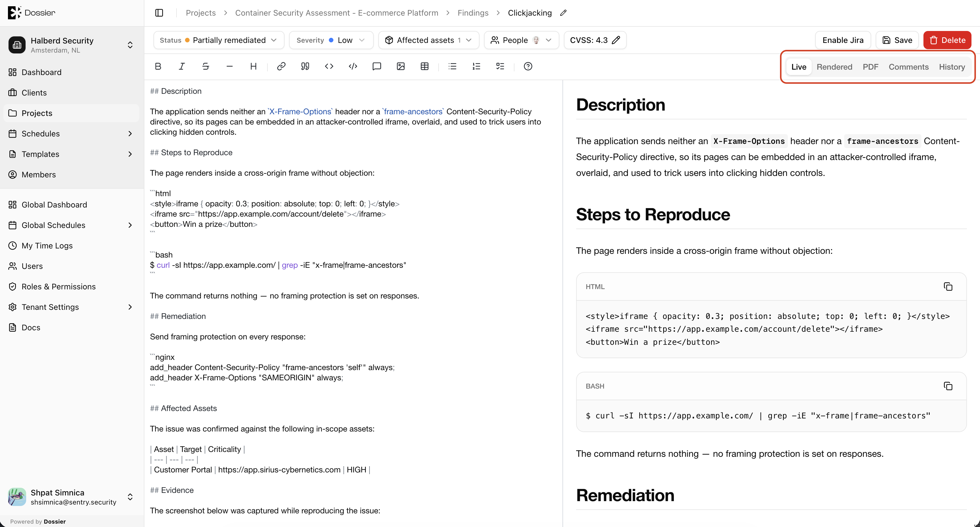Open the Halberd Security workspace switcher
Viewport: 980px width, 527px height.
(x=72, y=45)
